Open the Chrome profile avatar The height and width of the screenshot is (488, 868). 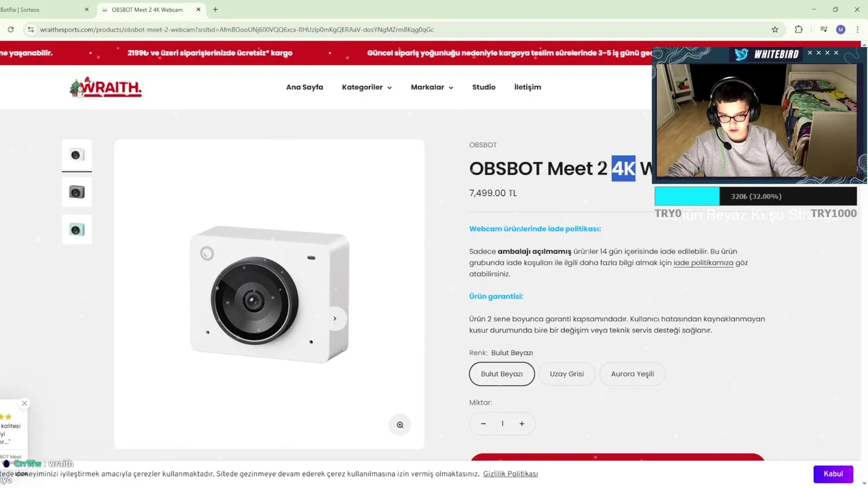click(x=841, y=30)
